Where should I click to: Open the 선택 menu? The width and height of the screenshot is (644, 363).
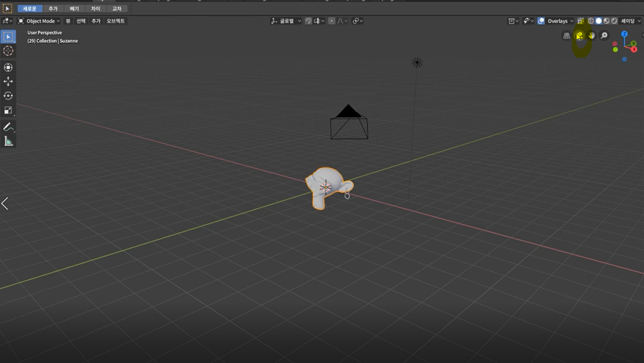tap(81, 21)
